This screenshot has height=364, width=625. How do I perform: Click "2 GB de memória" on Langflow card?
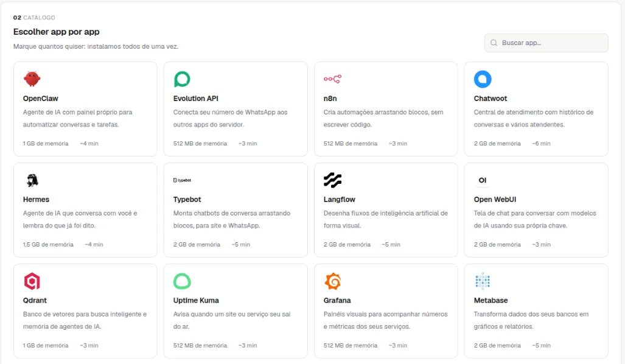coord(347,245)
